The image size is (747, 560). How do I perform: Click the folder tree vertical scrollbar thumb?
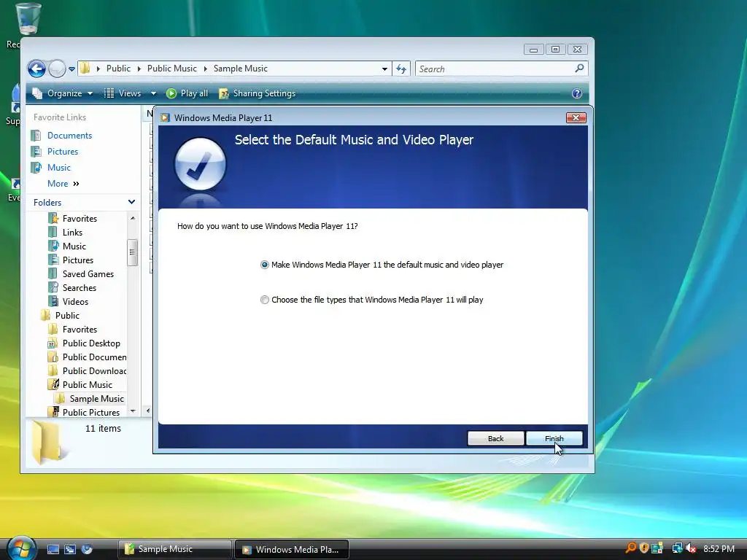[x=133, y=252]
